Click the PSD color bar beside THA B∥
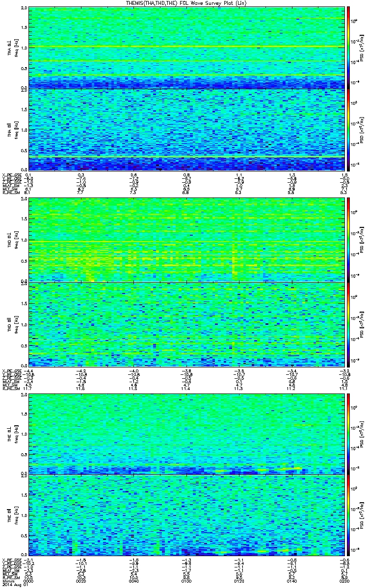368x588 pixels. (348, 129)
